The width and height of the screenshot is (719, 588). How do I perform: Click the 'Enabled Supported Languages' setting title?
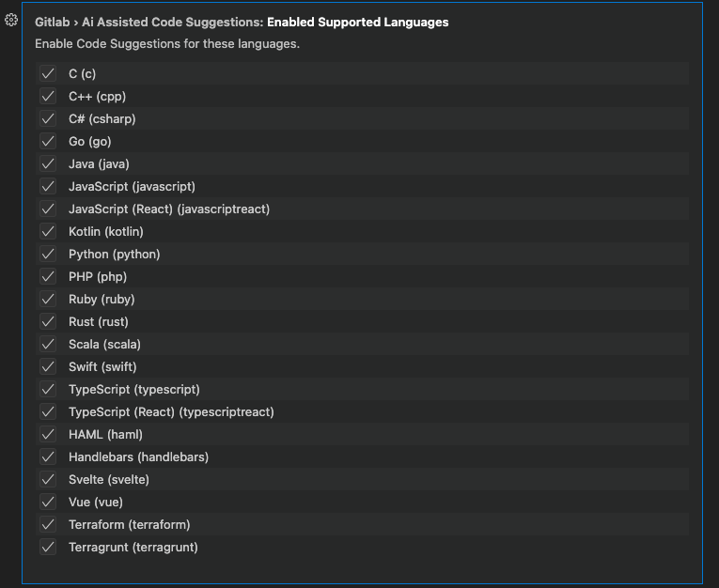[x=358, y=22]
